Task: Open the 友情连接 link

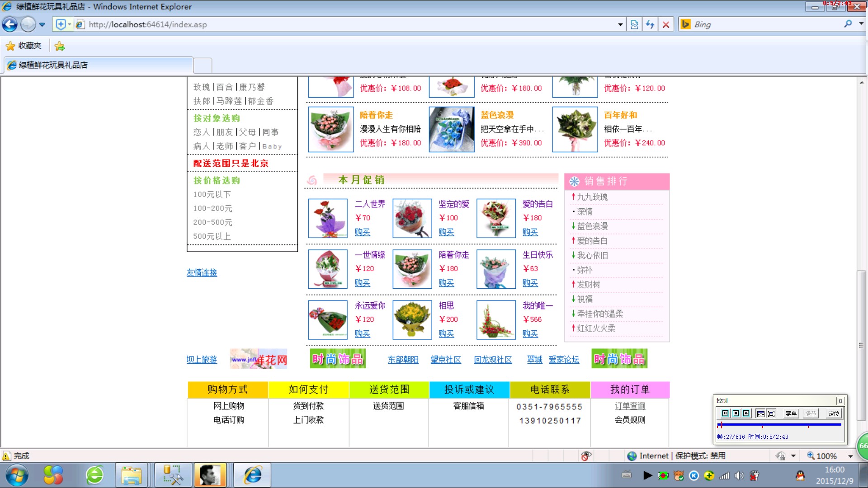Action: pos(202,272)
